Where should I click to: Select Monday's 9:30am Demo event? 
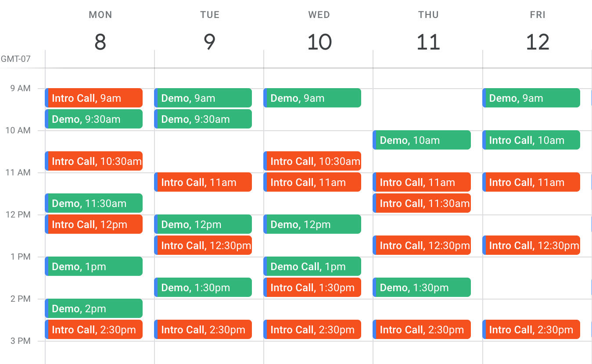click(94, 119)
